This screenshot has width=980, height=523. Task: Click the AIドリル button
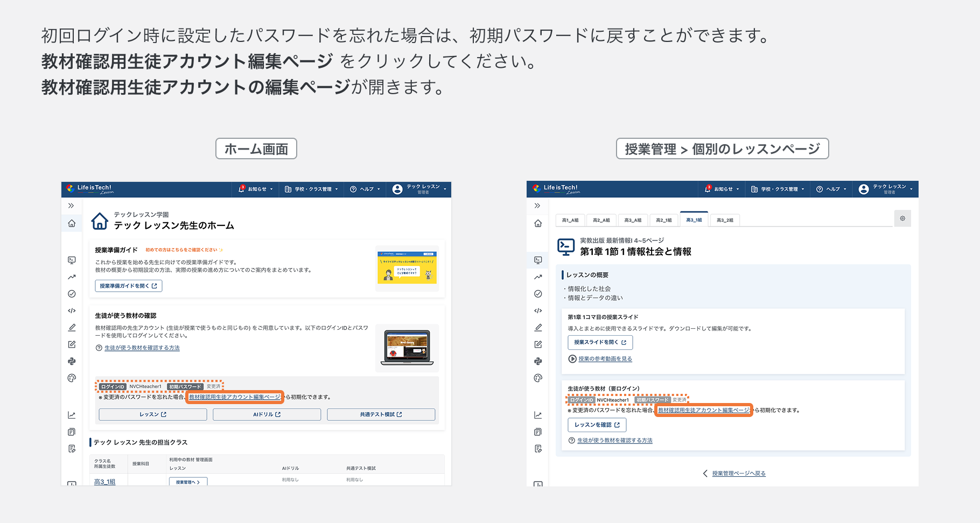point(267,414)
